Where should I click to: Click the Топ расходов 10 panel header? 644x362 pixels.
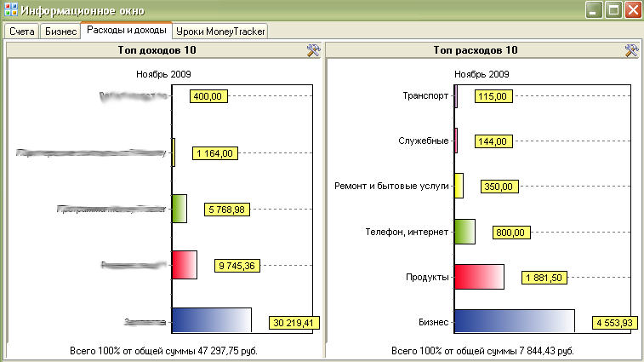476,51
